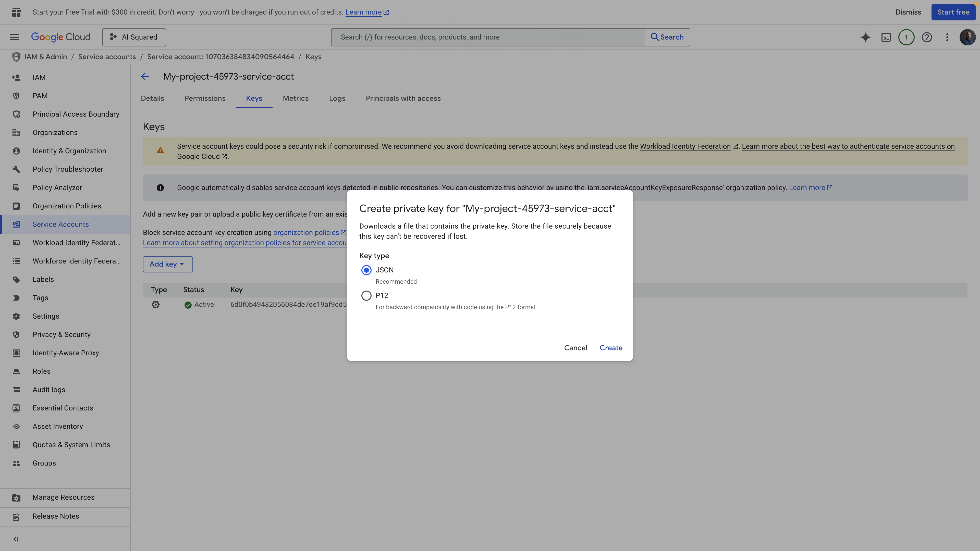Open the main navigation hamburger menu
The width and height of the screenshot is (980, 551).
click(x=14, y=37)
